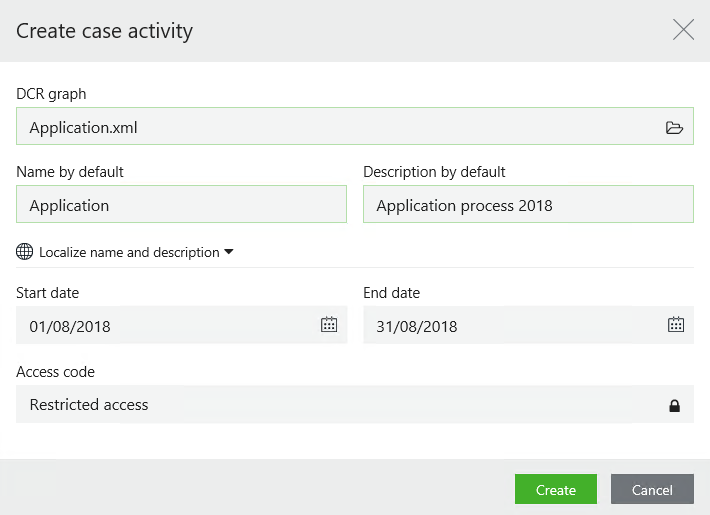Viewport: 710px width, 515px height.
Task: Click the Restricted access code field
Action: [x=330, y=405]
